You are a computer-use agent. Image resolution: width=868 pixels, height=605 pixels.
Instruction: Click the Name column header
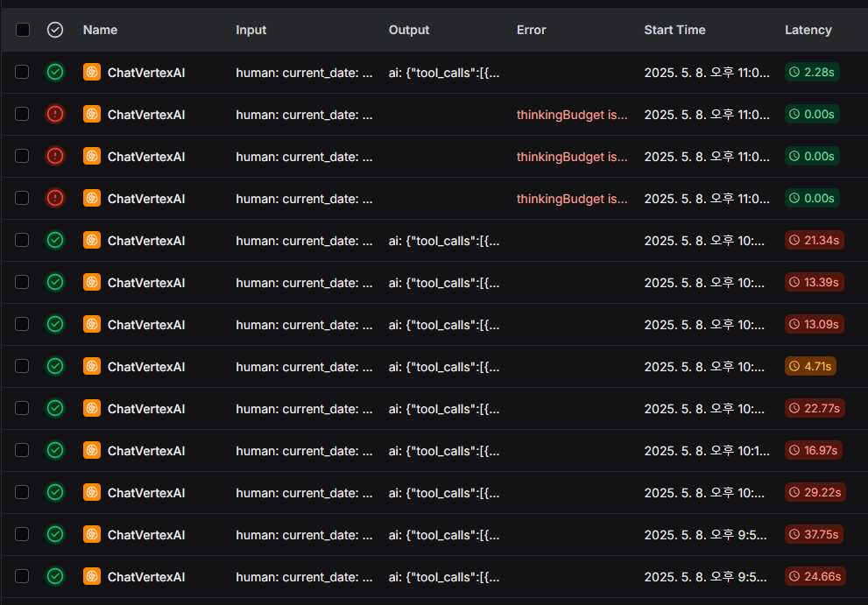click(x=100, y=30)
